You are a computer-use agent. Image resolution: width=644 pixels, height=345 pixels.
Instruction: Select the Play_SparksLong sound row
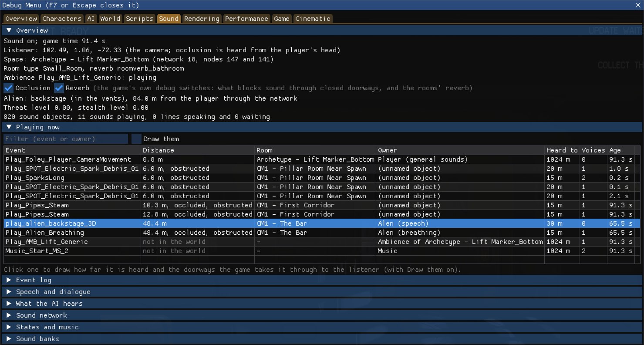(322, 178)
